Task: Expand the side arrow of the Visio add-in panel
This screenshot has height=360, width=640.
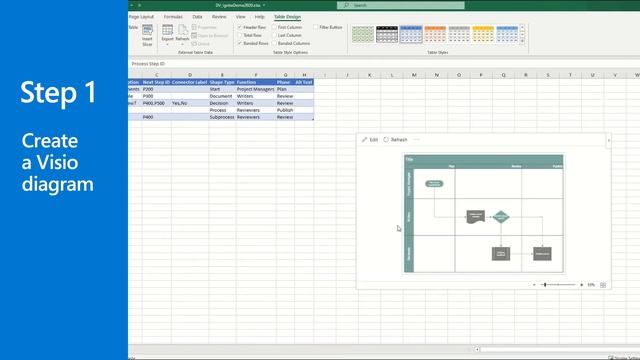Action: (608, 140)
